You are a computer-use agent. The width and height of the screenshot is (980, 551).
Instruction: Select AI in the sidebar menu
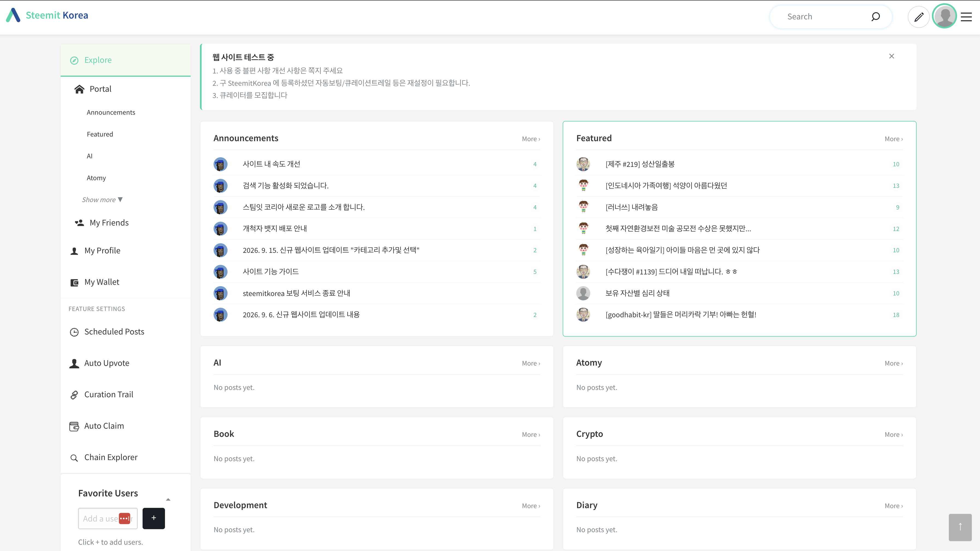click(x=89, y=156)
